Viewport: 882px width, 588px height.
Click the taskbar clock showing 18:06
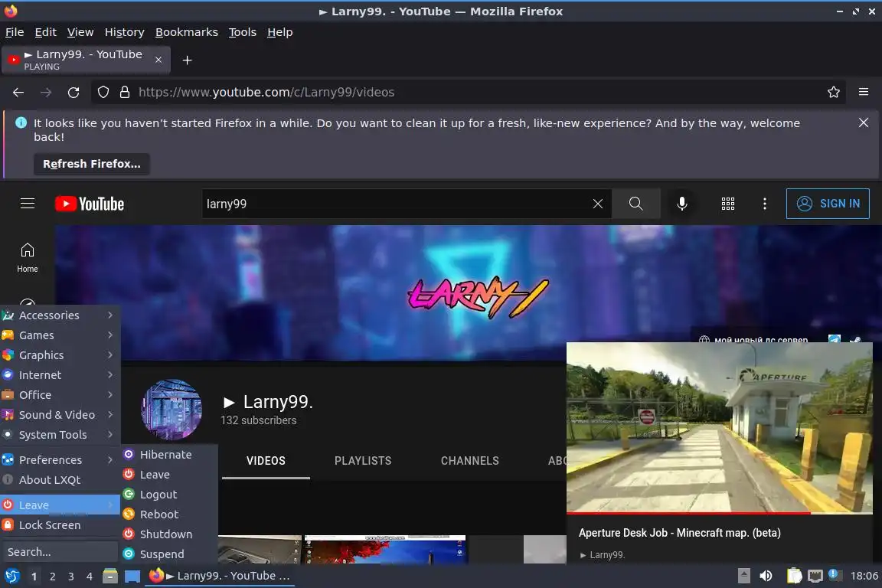[864, 577]
